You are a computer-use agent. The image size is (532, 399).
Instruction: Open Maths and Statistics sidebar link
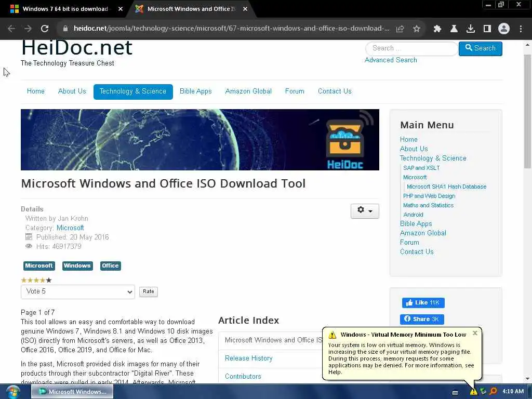[x=428, y=205]
